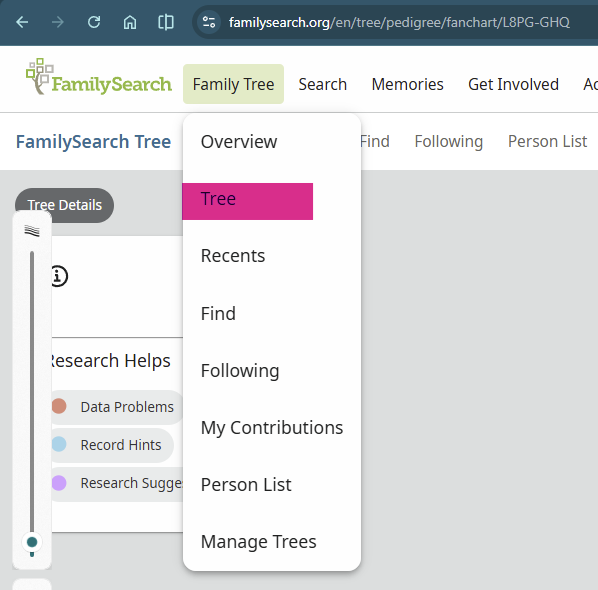Toggle the Record Hints filter chip
The image size is (598, 590).
pos(111,445)
